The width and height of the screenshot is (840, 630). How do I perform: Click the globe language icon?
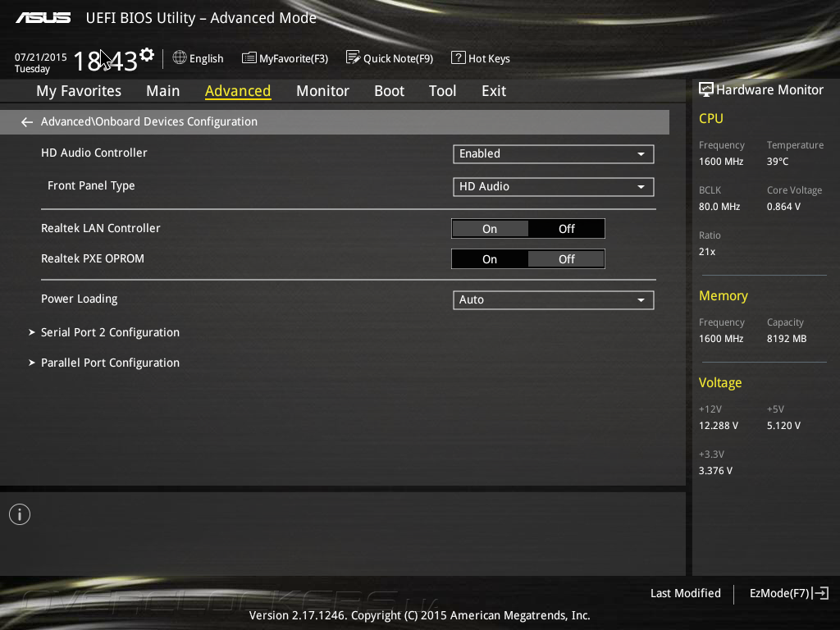pos(180,57)
